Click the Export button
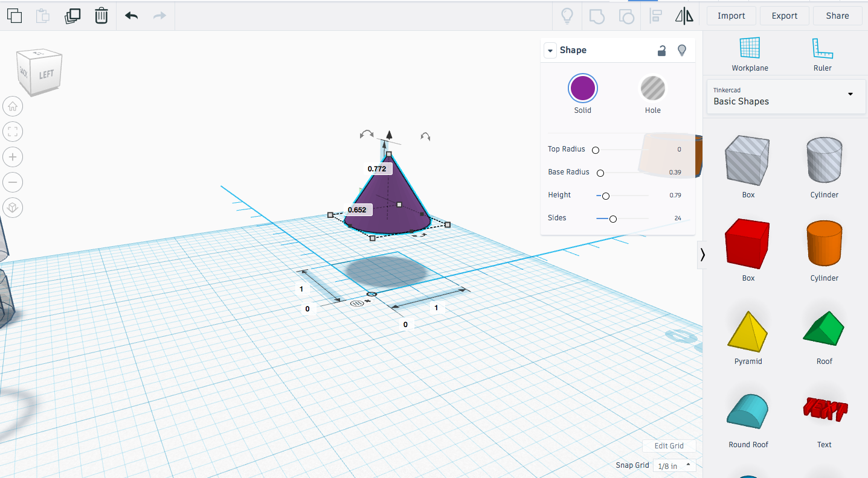868x478 pixels. point(785,16)
